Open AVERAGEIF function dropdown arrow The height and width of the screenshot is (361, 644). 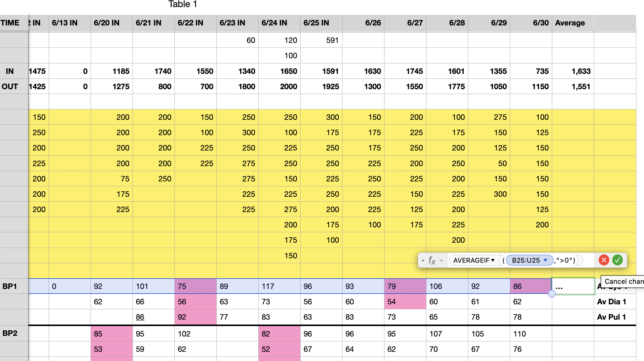(493, 260)
